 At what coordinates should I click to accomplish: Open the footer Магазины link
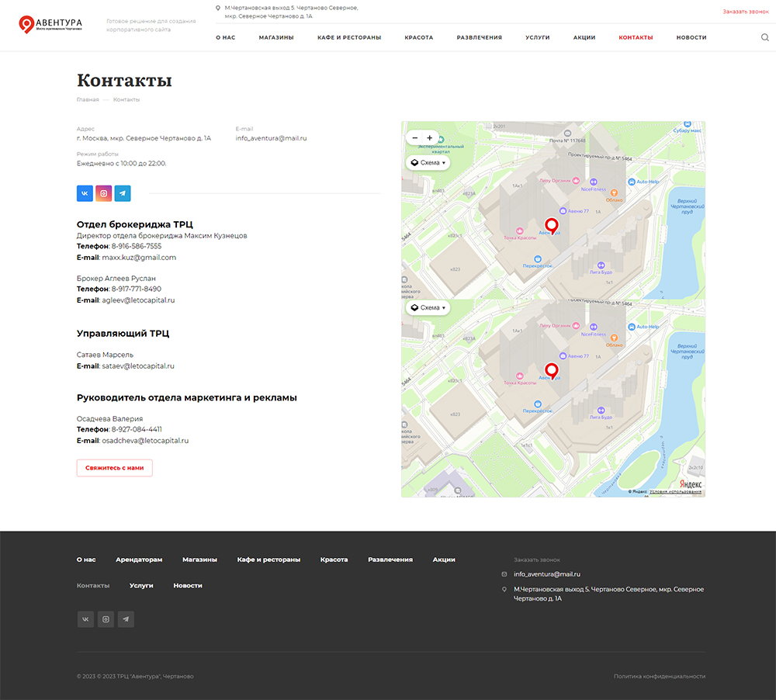pos(199,560)
